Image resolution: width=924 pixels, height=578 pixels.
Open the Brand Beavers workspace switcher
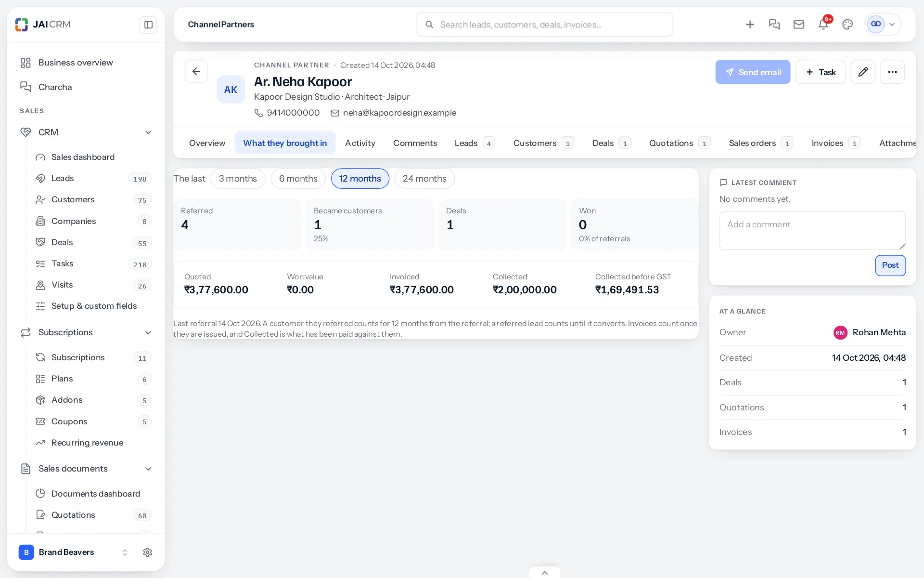73,552
